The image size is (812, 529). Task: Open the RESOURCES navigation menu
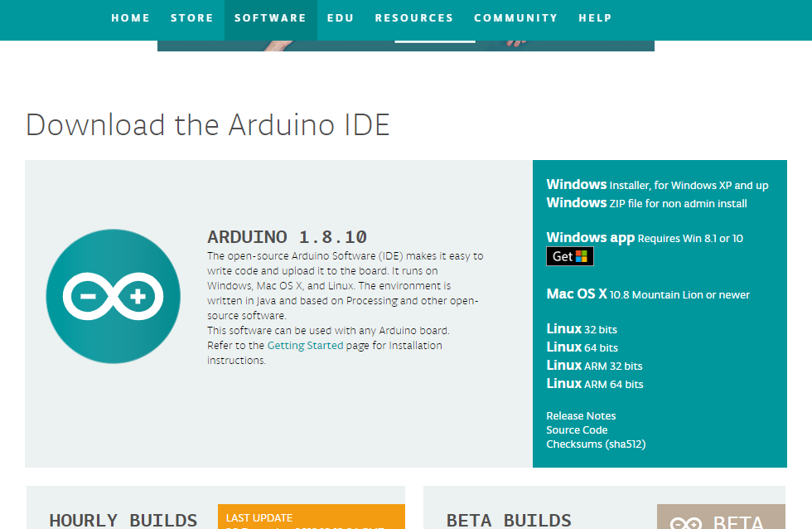(x=413, y=18)
